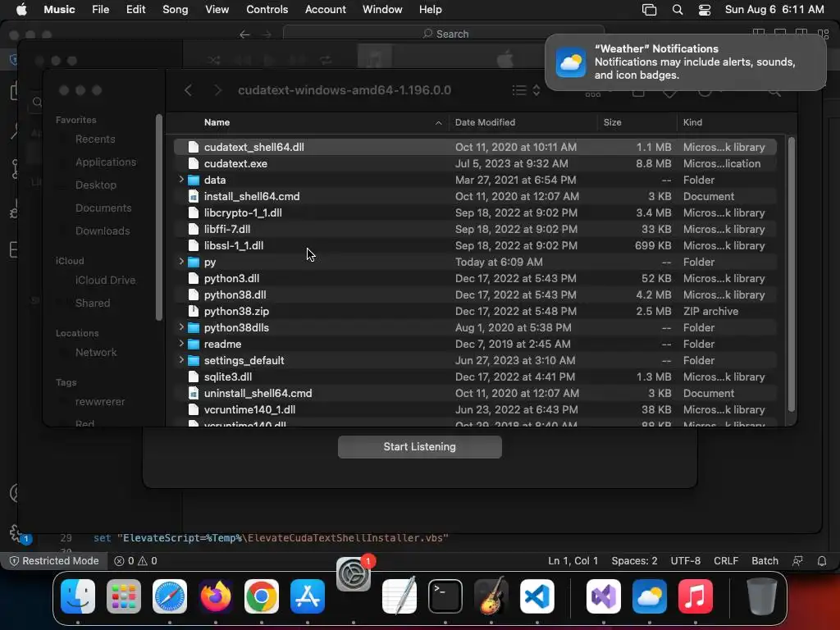Image resolution: width=840 pixels, height=630 pixels.
Task: Open the Song menu
Action: pyautogui.click(x=176, y=10)
